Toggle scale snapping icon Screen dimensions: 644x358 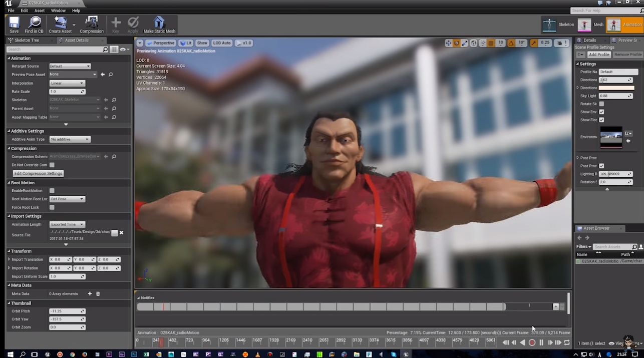(x=534, y=43)
